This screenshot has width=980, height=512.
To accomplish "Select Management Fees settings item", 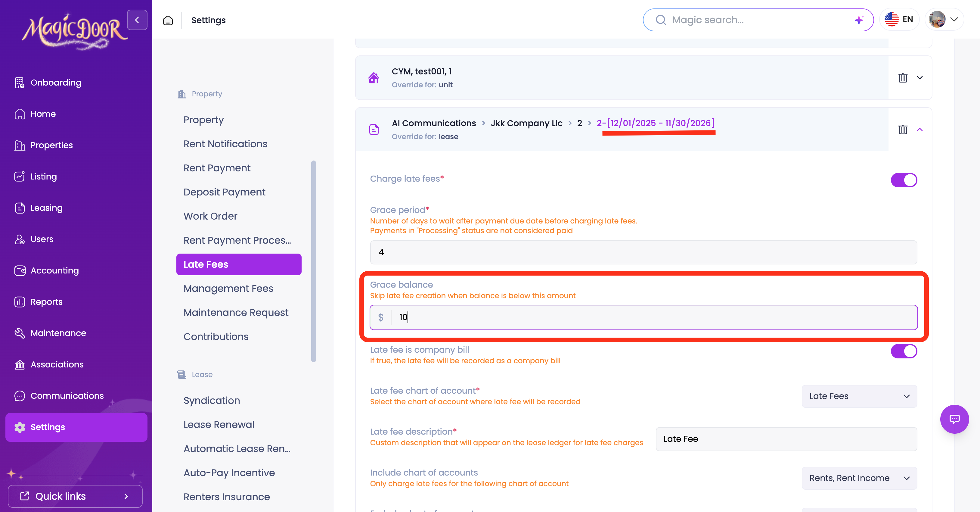I will (x=228, y=288).
